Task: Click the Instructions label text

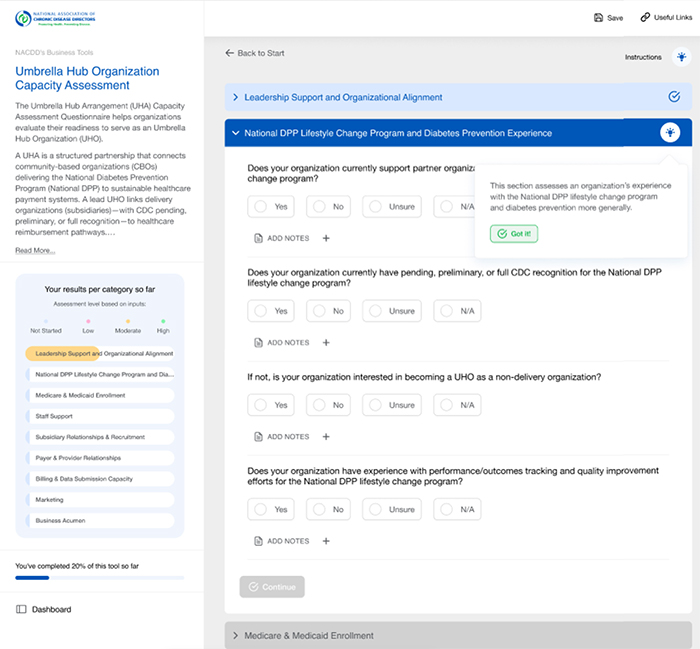Action: [x=643, y=57]
